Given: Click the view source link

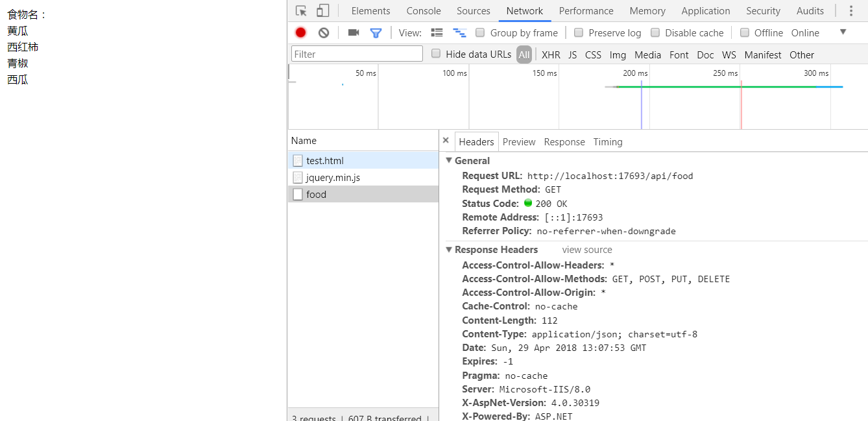Looking at the screenshot, I should [586, 249].
